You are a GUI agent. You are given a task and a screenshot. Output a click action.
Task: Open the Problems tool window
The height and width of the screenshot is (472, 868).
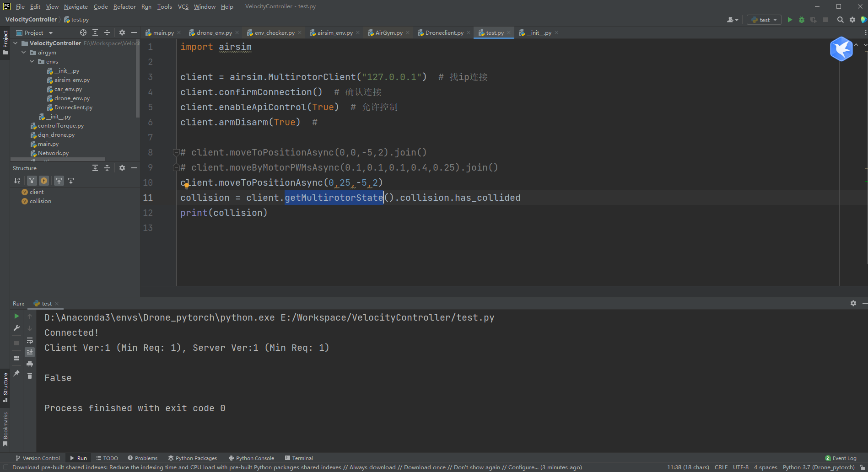(142, 458)
